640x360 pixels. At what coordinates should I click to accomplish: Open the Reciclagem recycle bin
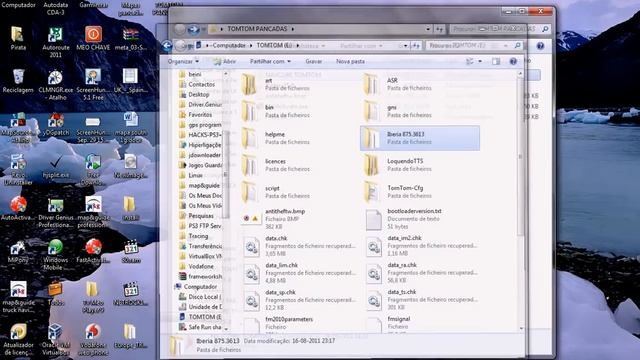pos(18,81)
